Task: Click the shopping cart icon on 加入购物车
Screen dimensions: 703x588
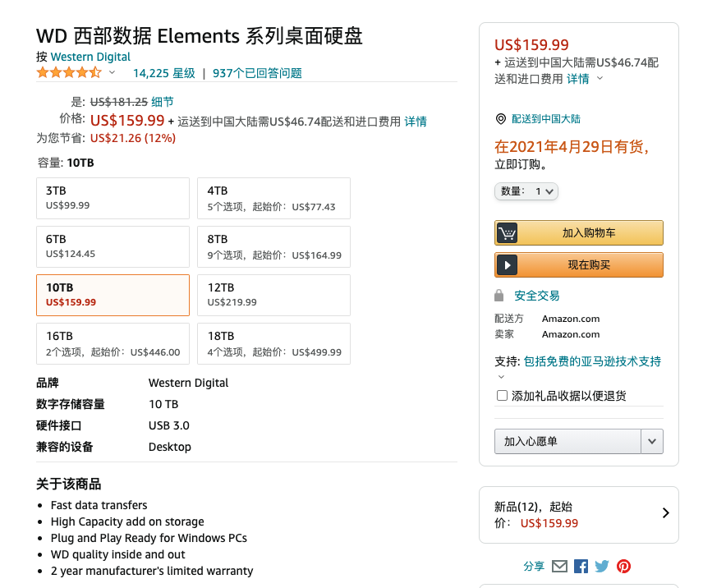Action: [x=507, y=232]
